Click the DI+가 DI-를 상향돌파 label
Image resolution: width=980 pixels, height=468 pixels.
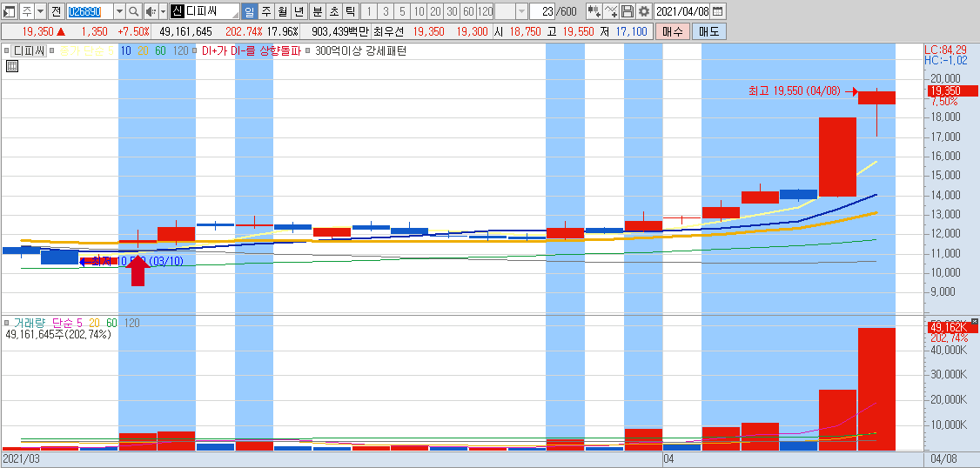pos(252,51)
